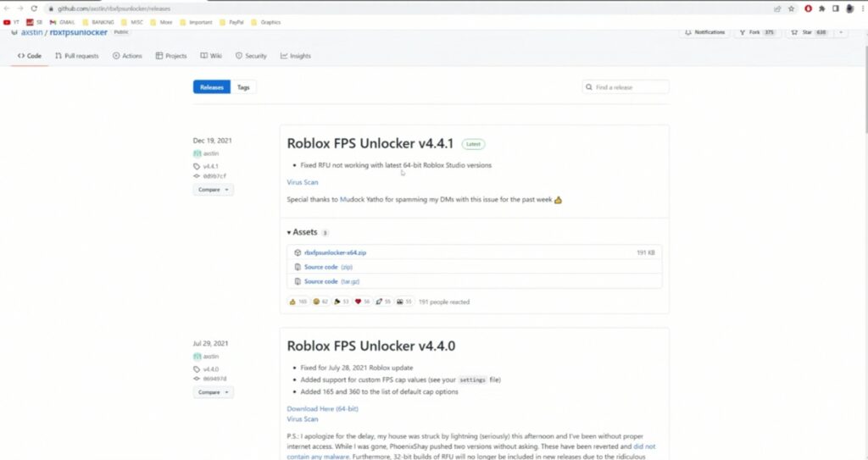This screenshot has height=460, width=868.
Task: Switch to the Projects tab
Action: point(171,56)
